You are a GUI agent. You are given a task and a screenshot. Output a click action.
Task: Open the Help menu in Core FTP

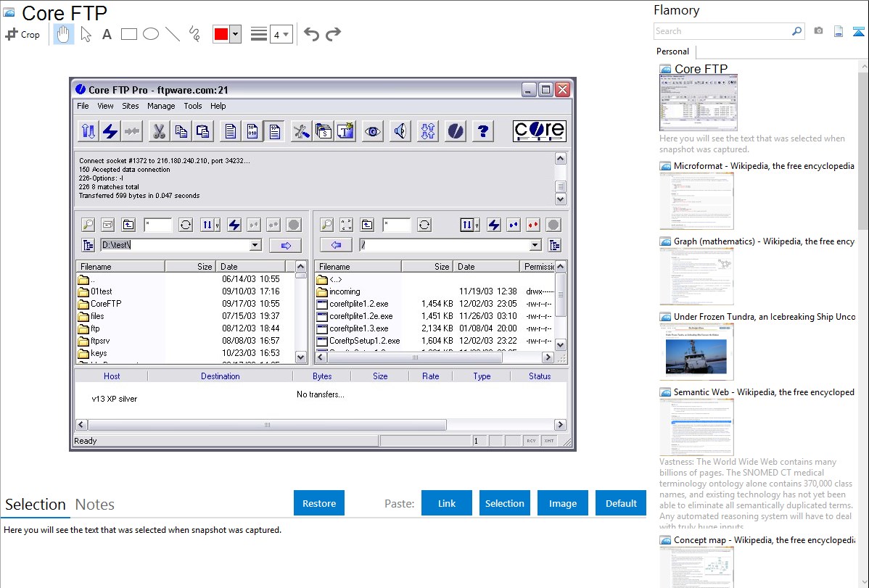[218, 106]
